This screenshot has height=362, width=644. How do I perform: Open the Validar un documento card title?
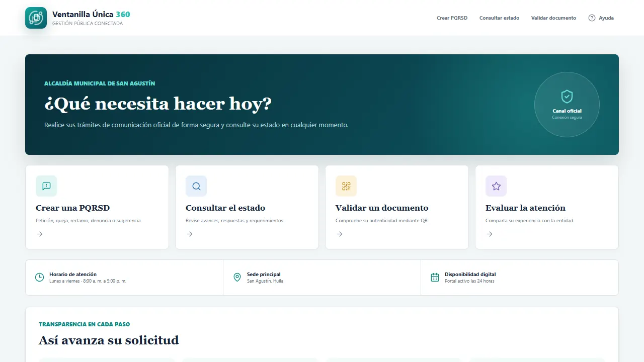[x=382, y=208]
